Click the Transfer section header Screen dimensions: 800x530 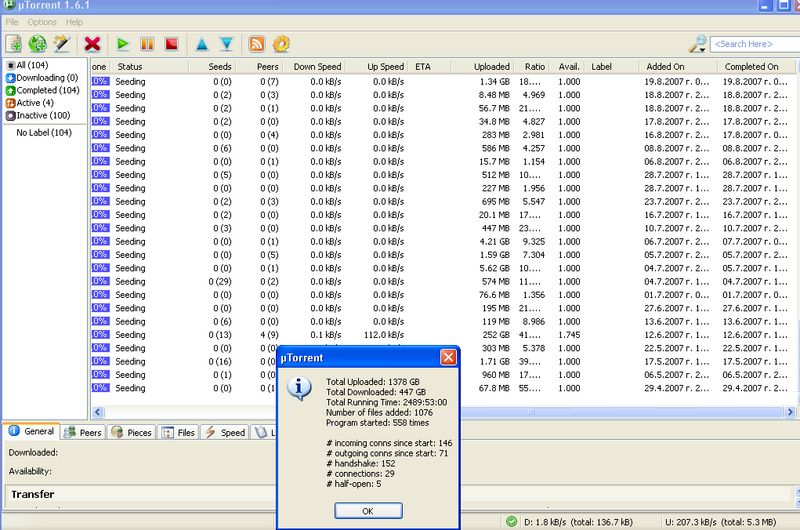pyautogui.click(x=33, y=494)
